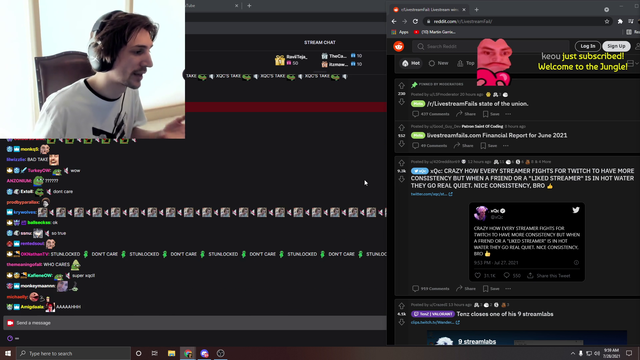The height and width of the screenshot is (360, 640).
Task: Click the Reddit logo home icon
Action: click(399, 46)
